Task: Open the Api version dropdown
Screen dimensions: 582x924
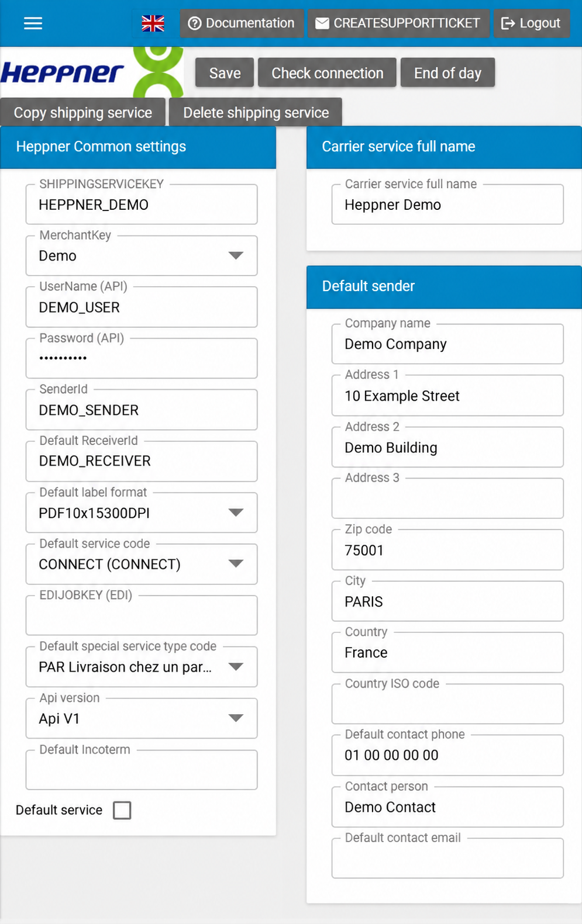Action: pos(142,719)
